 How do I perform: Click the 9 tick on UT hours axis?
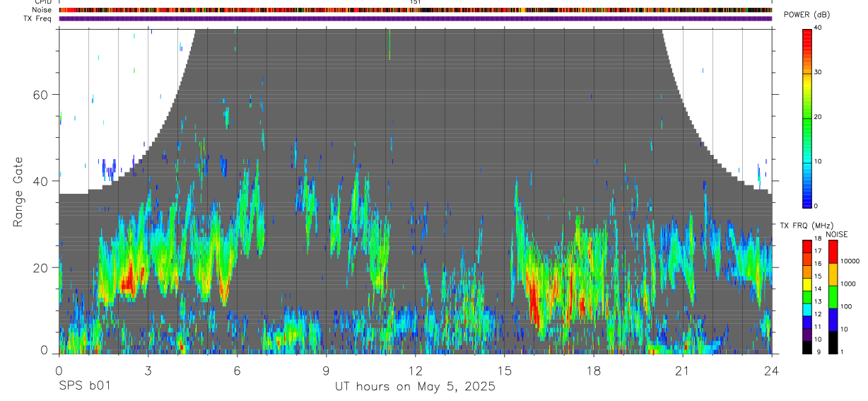(x=326, y=370)
